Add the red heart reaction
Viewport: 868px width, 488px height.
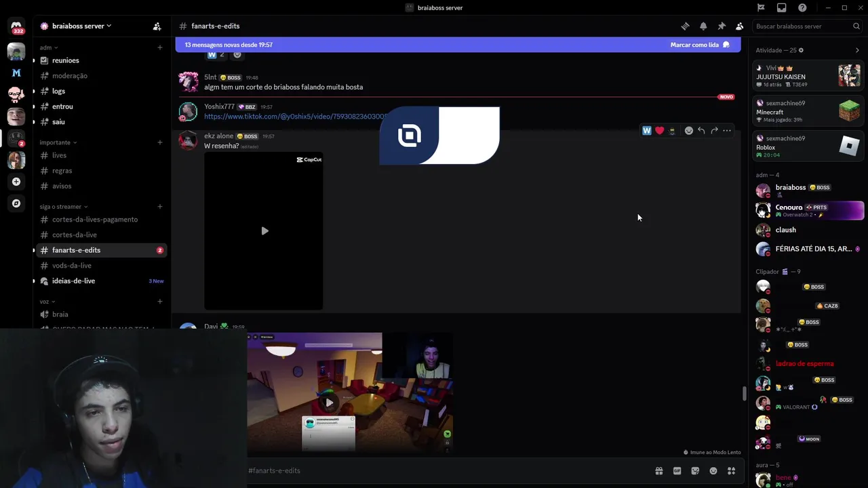click(x=660, y=131)
